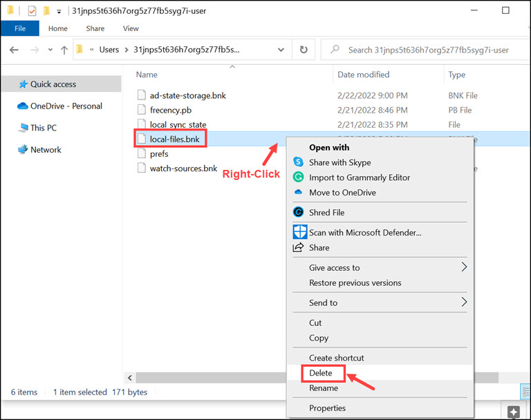Click the Grammarly icon in context menu
This screenshot has width=531, height=420.
coord(299,178)
